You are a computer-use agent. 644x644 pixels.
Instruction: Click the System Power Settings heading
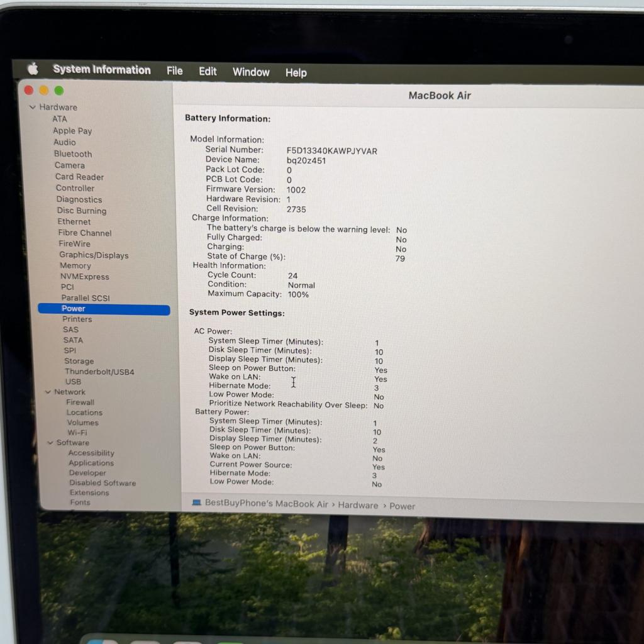click(x=237, y=313)
